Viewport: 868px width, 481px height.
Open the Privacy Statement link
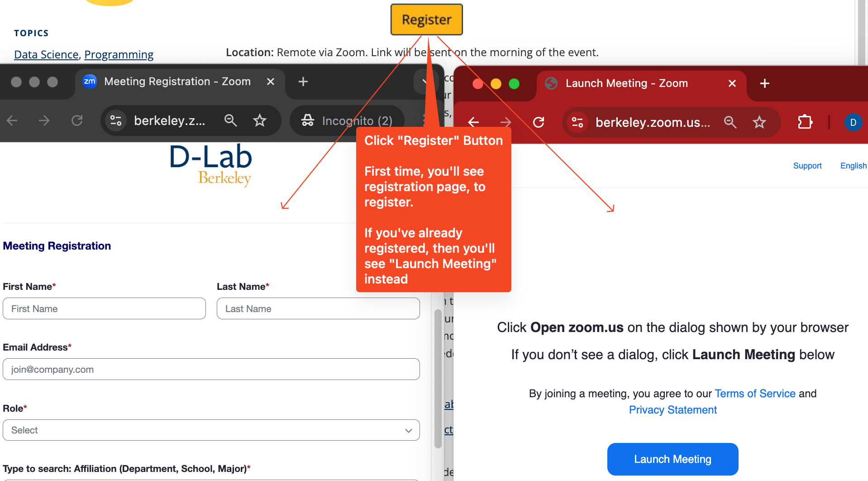click(673, 409)
